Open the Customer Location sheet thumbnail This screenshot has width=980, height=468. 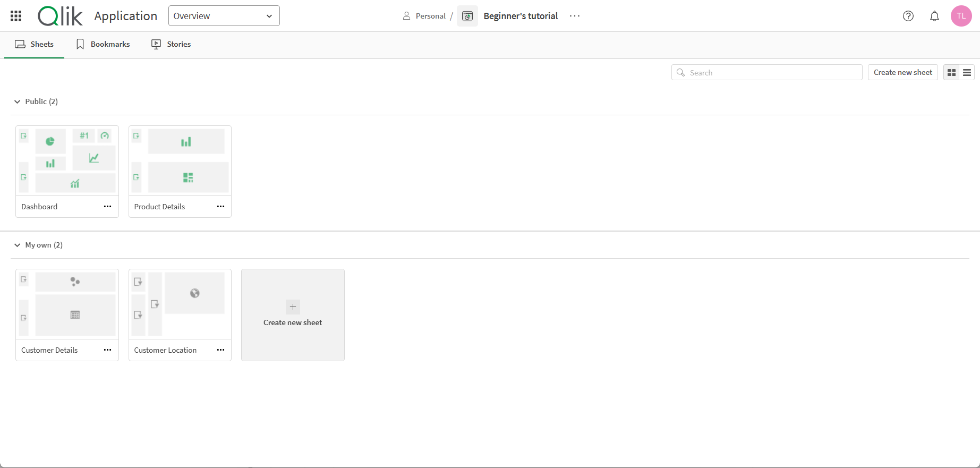tap(180, 304)
